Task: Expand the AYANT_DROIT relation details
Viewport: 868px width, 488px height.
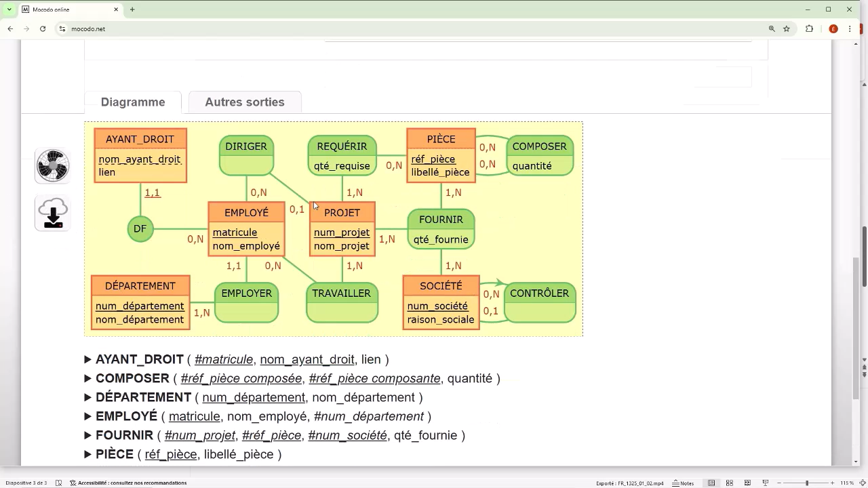Action: click(x=88, y=359)
